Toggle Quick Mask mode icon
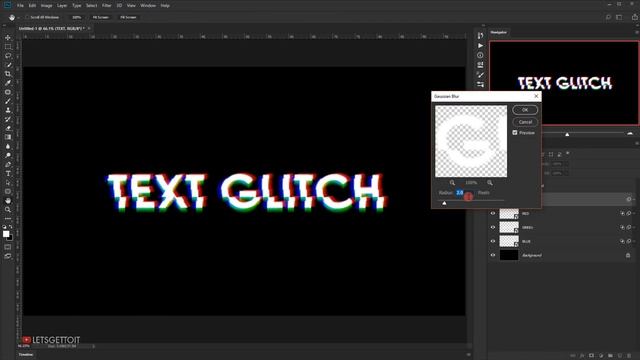640x360 pixels. click(x=8, y=247)
